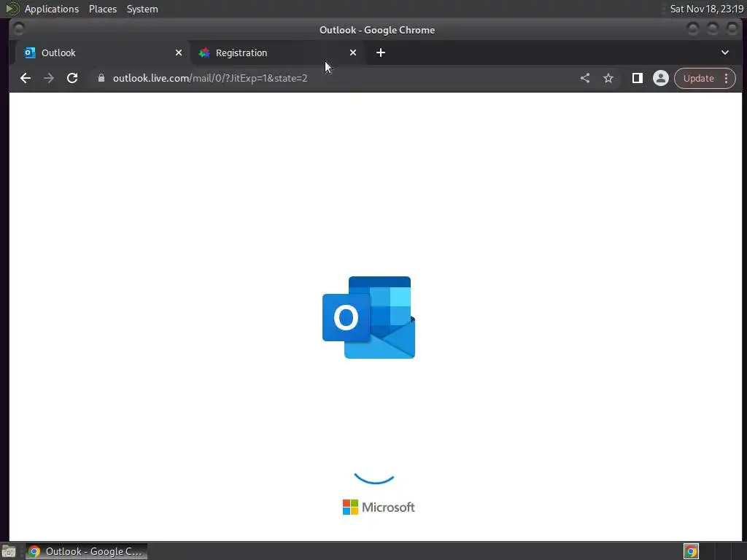This screenshot has width=747, height=560.
Task: Click show desktop icon in bottom panel
Action: click(x=9, y=551)
